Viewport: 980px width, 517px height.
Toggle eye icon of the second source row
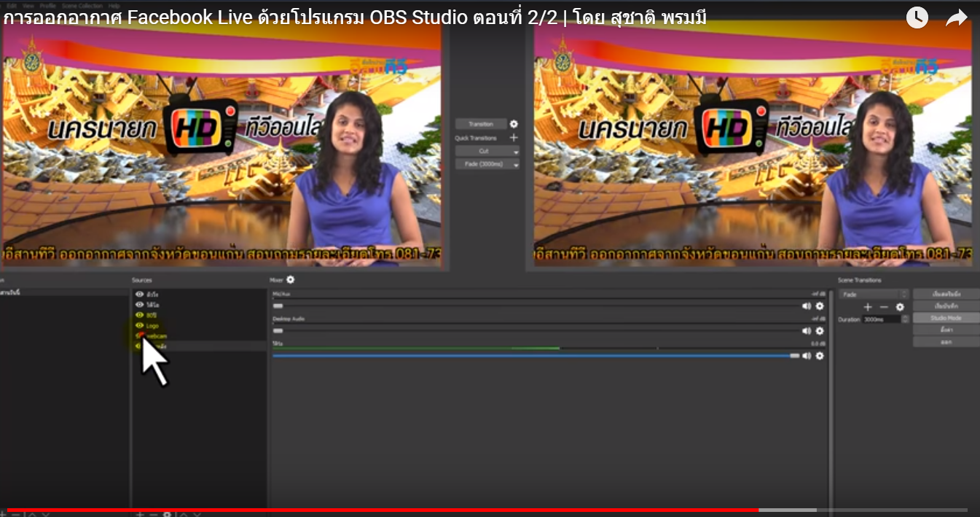point(140,304)
